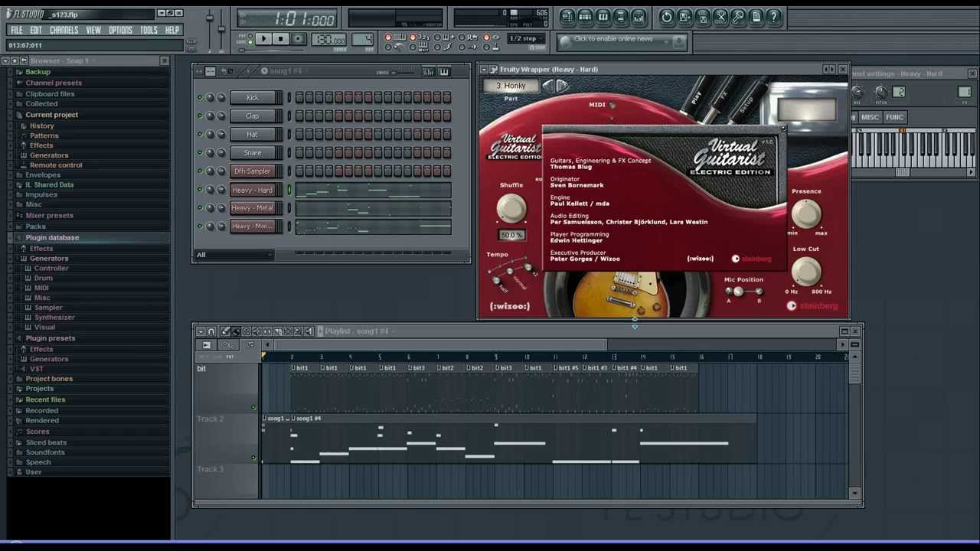Switch to MISC tab in Channel settings
980x551 pixels.
click(871, 117)
